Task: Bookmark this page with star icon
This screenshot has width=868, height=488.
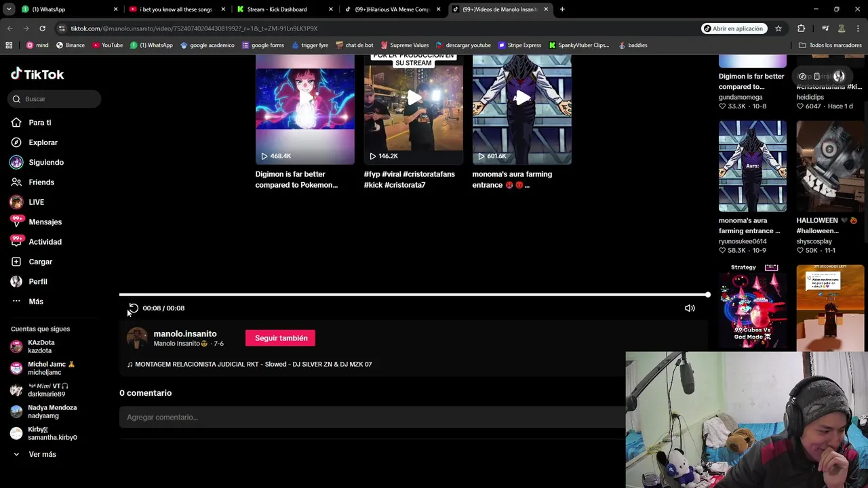Action: coord(778,28)
